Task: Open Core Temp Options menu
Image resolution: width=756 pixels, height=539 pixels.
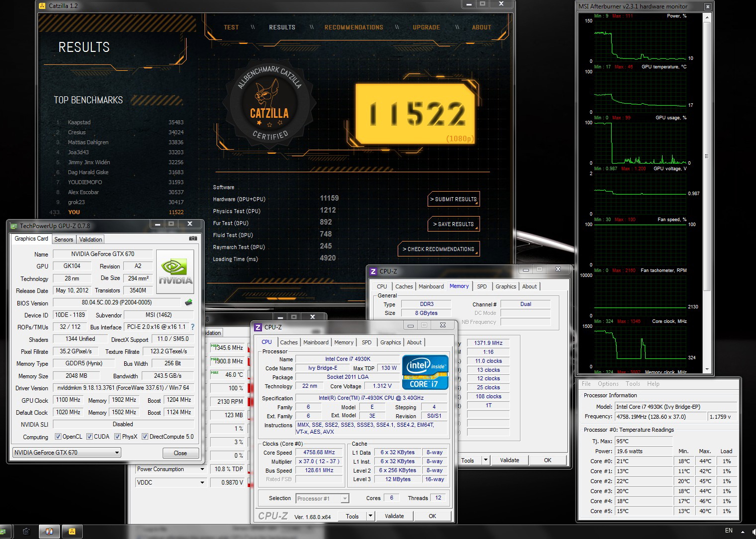Action: pyautogui.click(x=608, y=384)
